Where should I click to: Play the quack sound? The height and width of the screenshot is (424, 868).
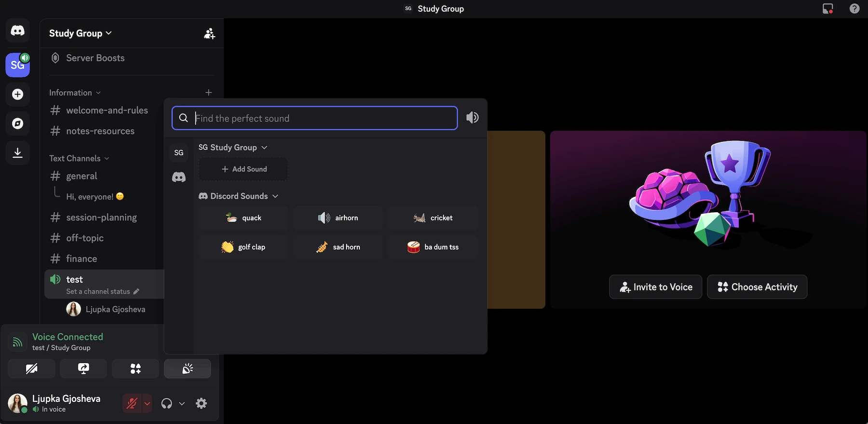tap(244, 218)
